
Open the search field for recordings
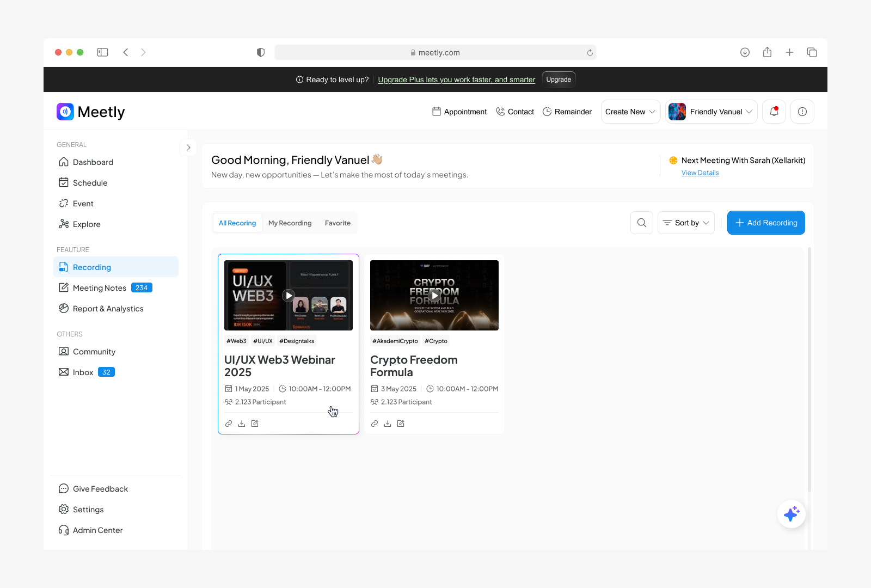pos(641,223)
